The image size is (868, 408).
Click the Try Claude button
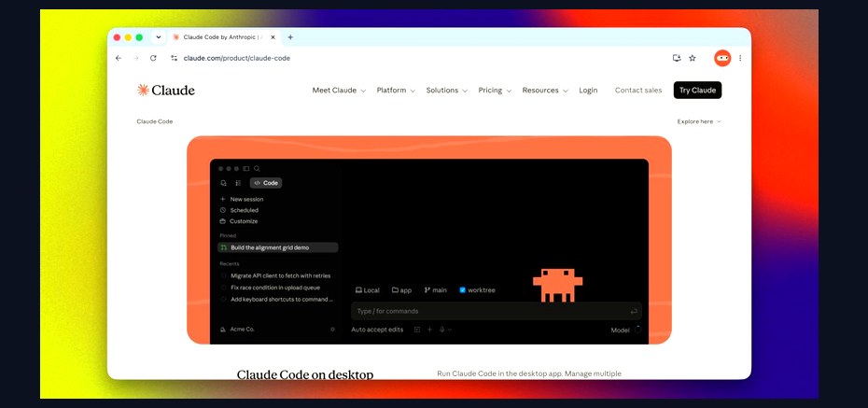pos(697,91)
